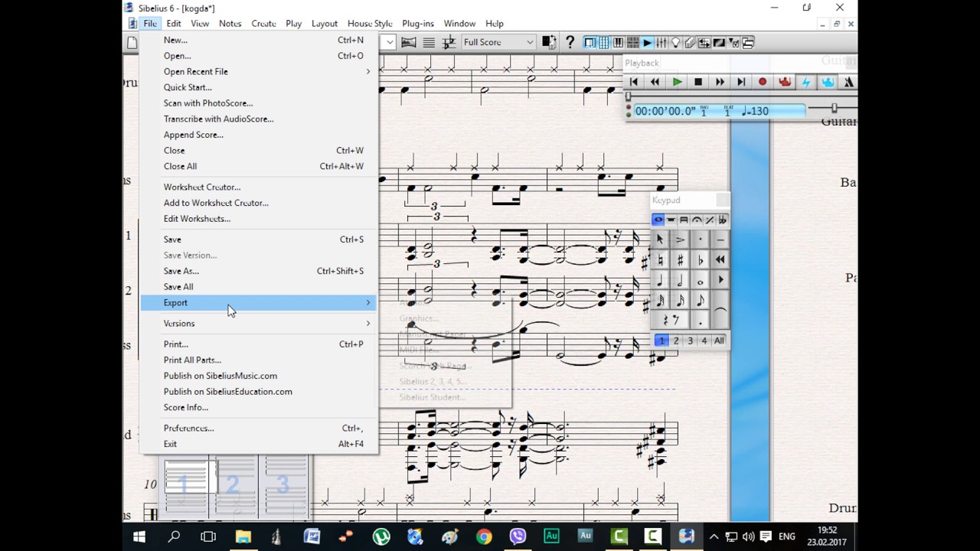980x551 pixels.
Task: Toggle the Ideas lightbulb toolbar icon
Action: tap(675, 42)
